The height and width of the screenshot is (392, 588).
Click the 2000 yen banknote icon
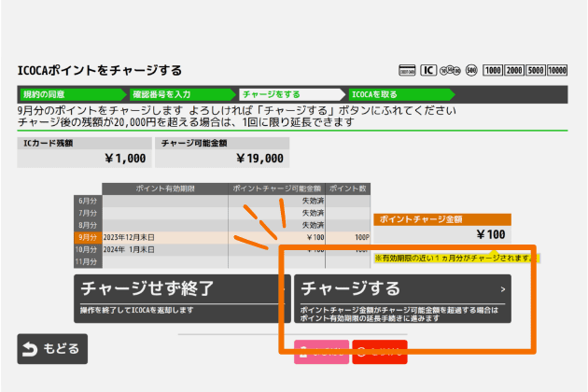(x=515, y=70)
